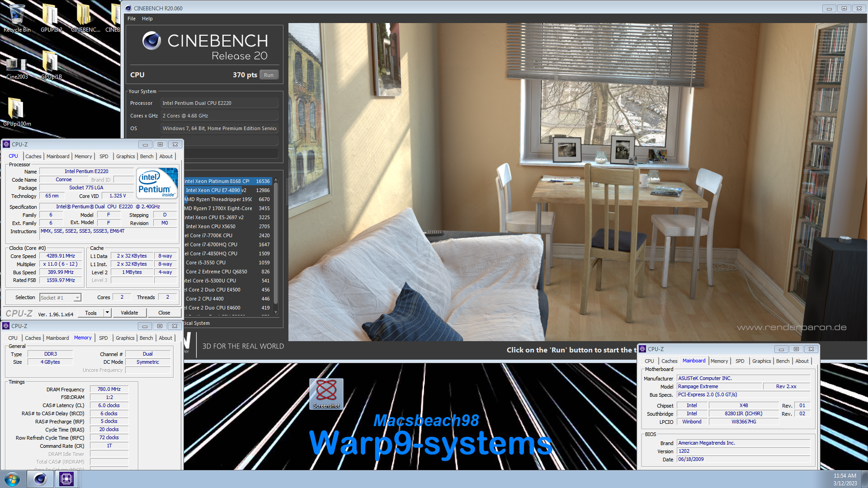
Task: Switch to SPD tab in top CPU-Z
Action: pos(104,156)
